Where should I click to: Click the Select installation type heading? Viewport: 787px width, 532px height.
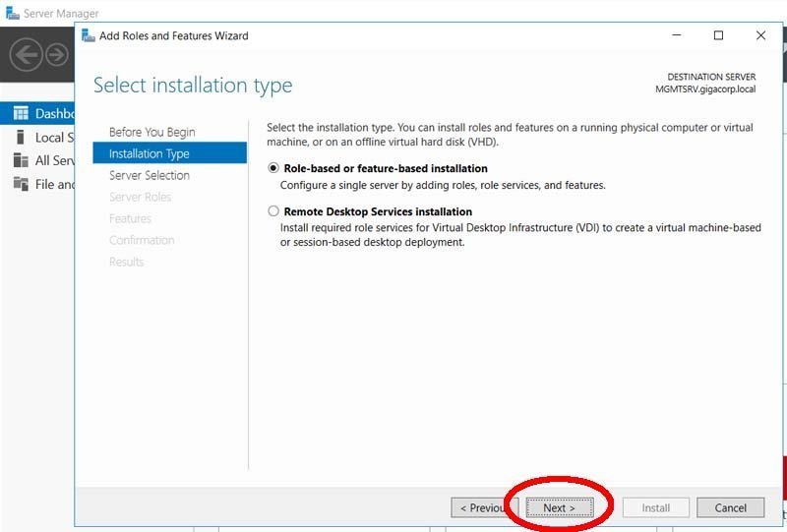[193, 86]
